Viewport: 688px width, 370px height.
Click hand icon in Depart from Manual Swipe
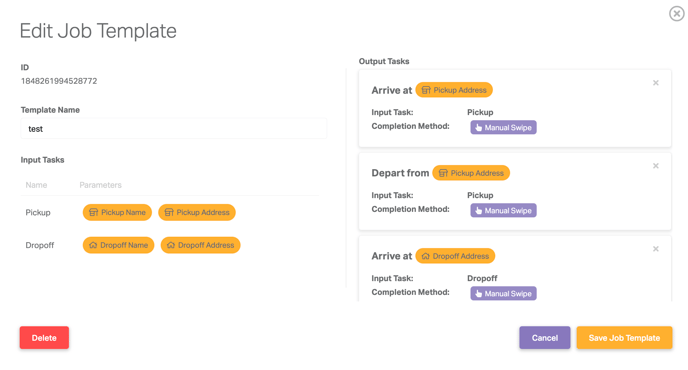pos(478,211)
